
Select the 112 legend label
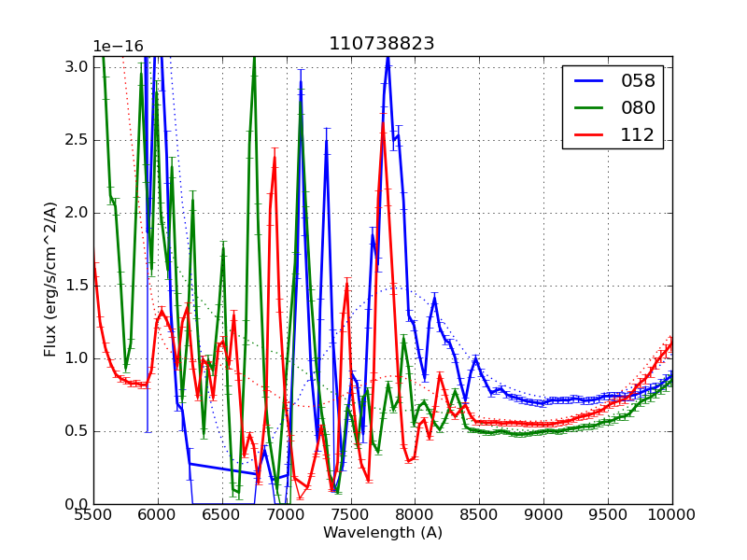click(639, 133)
